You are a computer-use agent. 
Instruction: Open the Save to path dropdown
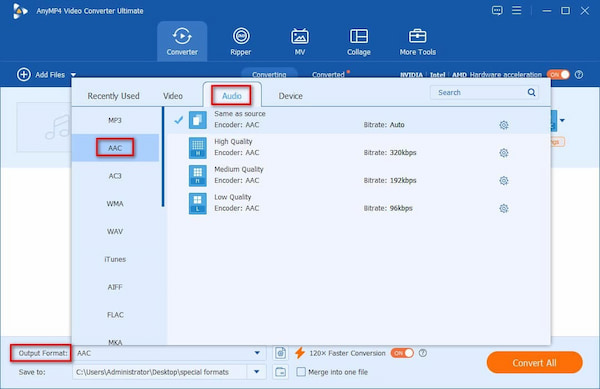(x=257, y=372)
